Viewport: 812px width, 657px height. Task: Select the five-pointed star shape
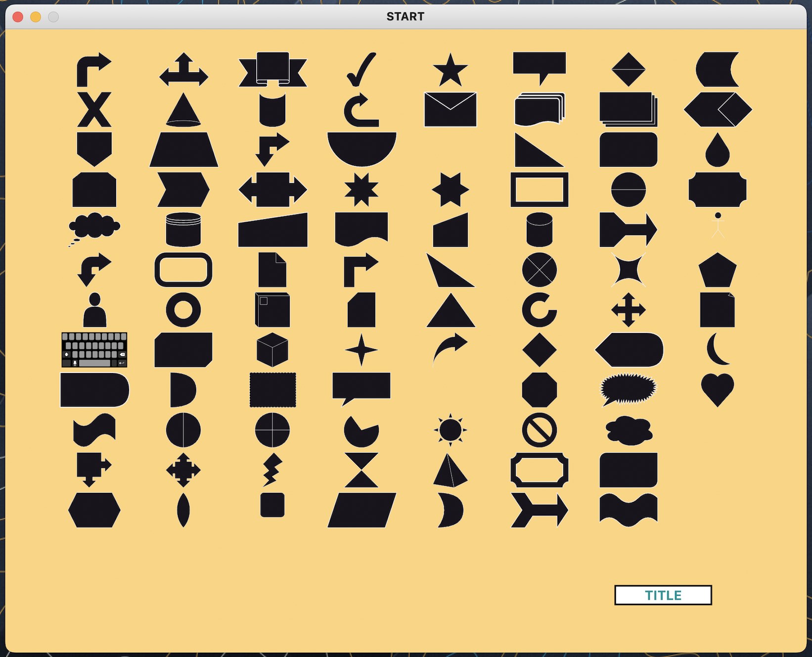[450, 70]
